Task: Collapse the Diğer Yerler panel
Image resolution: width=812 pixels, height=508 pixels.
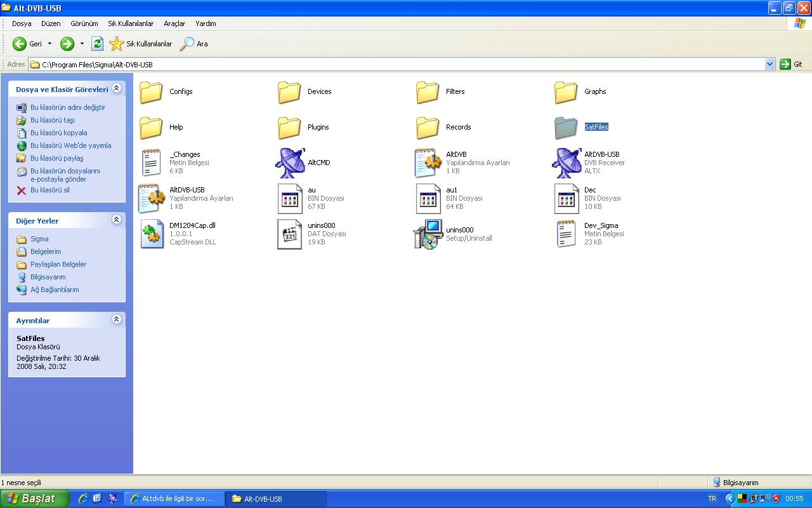Action: [x=116, y=220]
